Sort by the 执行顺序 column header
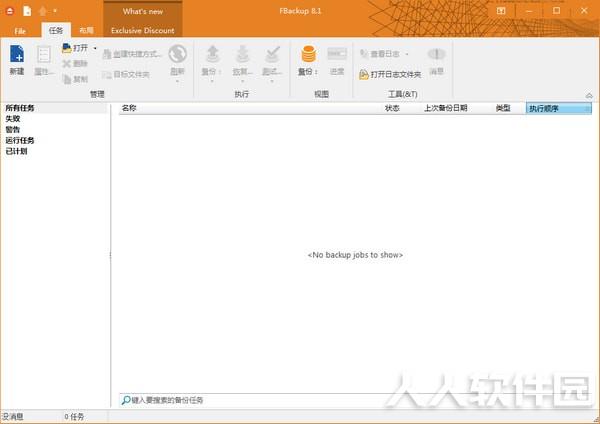This screenshot has height=424, width=600. pyautogui.click(x=559, y=109)
